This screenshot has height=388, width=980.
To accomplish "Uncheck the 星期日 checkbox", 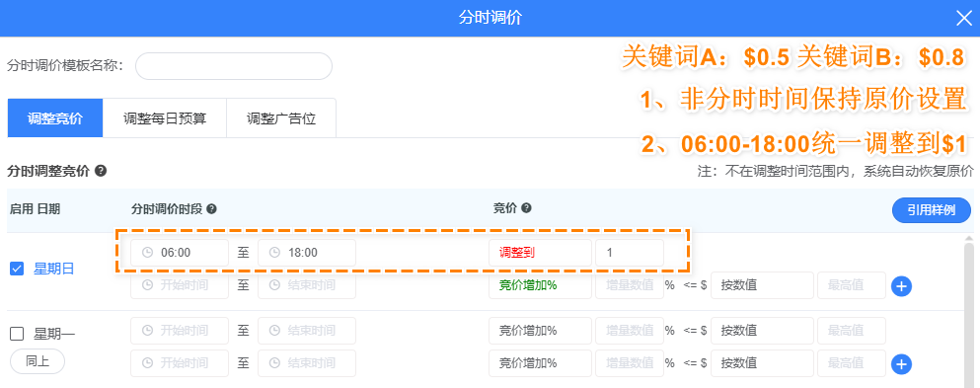I will 17,270.
